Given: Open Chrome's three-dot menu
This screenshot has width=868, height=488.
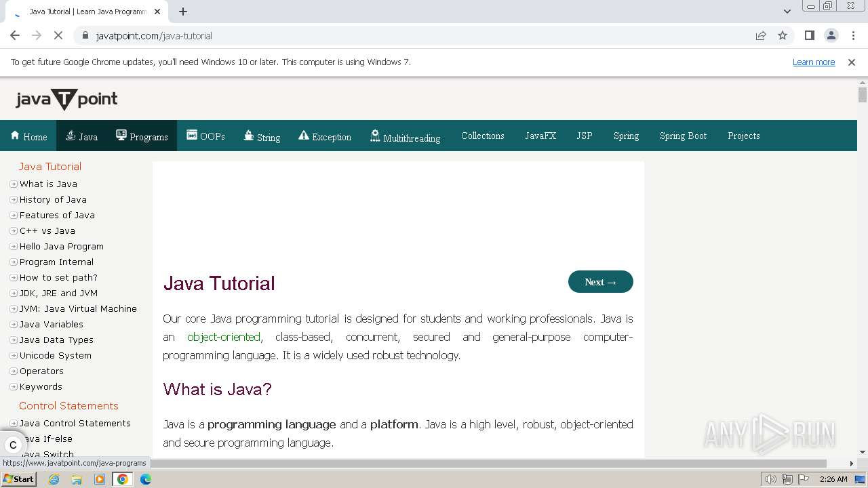Looking at the screenshot, I should coord(852,35).
